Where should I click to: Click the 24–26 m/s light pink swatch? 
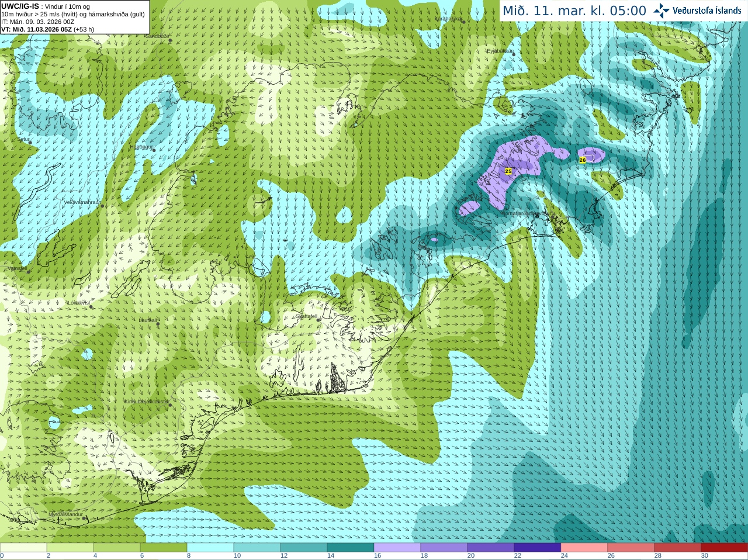(x=584, y=547)
